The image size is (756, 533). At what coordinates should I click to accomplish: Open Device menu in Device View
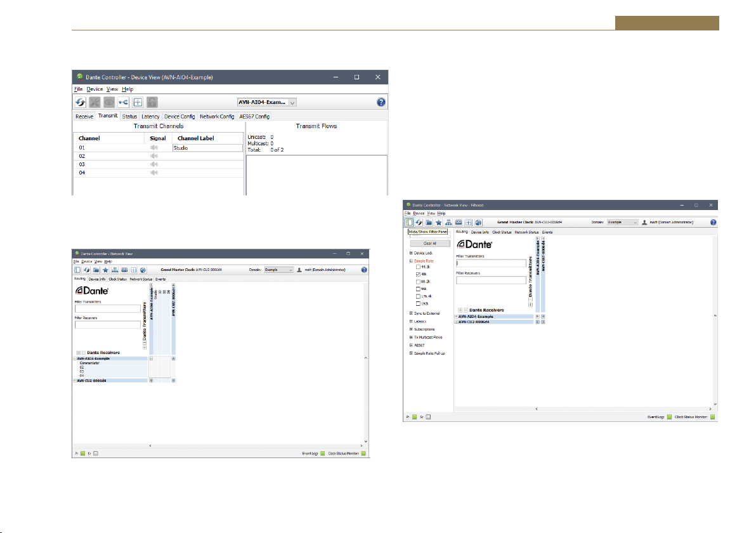pyautogui.click(x=94, y=89)
